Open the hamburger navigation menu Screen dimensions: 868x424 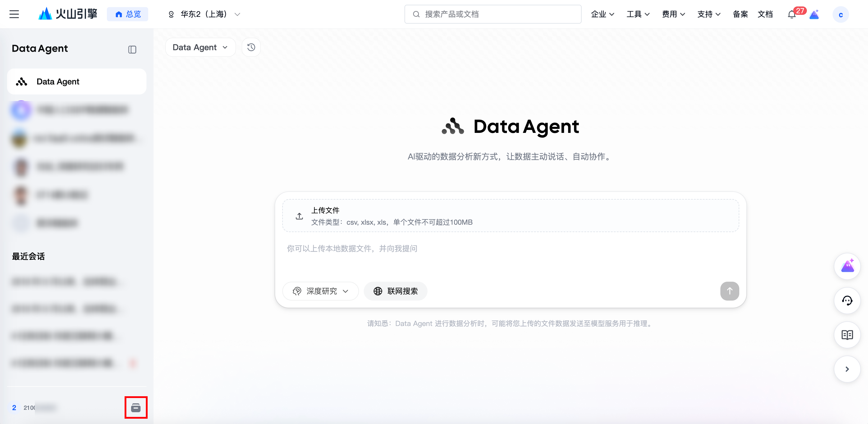pyautogui.click(x=14, y=14)
